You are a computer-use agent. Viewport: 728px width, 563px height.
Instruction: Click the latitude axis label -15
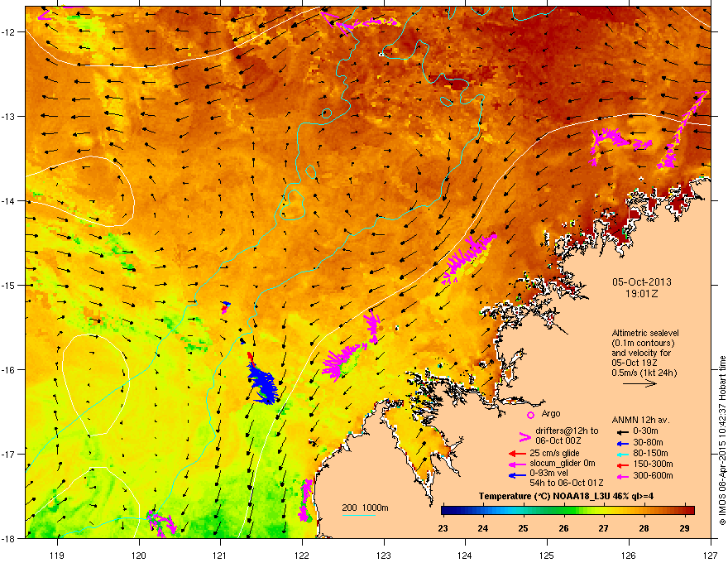pyautogui.click(x=9, y=285)
